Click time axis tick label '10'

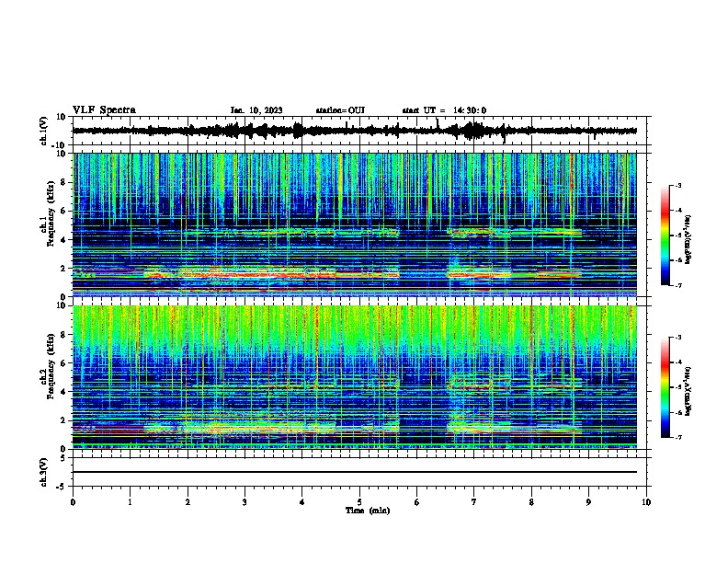[x=646, y=501]
